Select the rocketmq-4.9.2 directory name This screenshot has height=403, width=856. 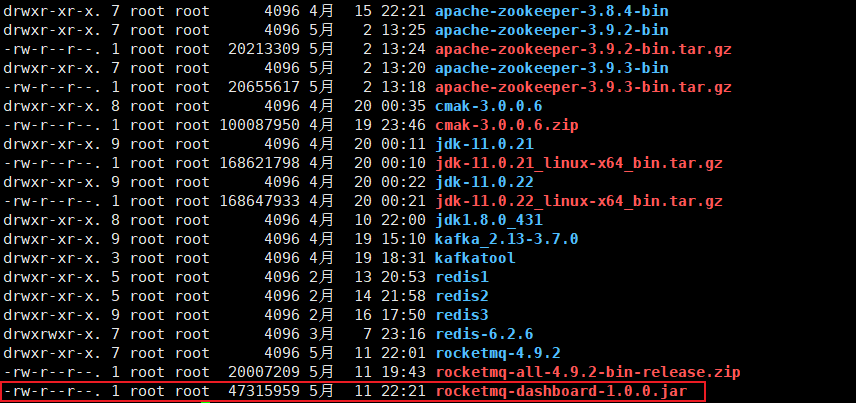point(498,353)
